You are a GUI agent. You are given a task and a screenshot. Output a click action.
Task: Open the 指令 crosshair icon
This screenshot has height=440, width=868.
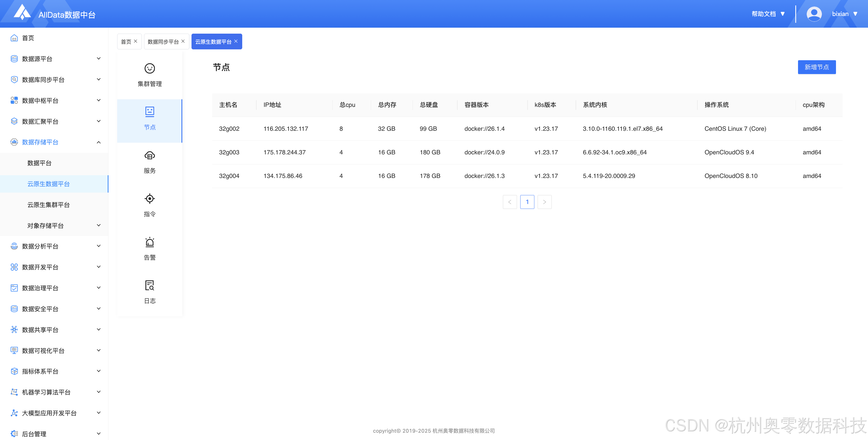pos(150,199)
